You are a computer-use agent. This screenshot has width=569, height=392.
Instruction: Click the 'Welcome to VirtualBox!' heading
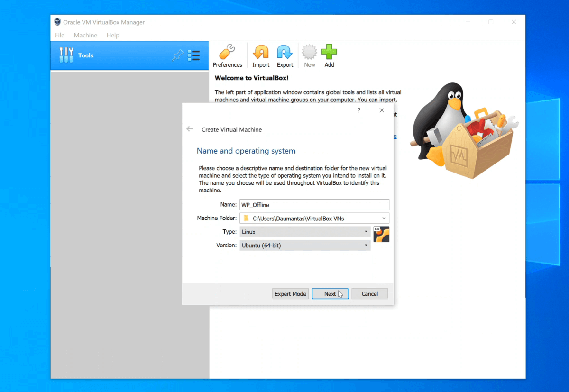pyautogui.click(x=251, y=78)
